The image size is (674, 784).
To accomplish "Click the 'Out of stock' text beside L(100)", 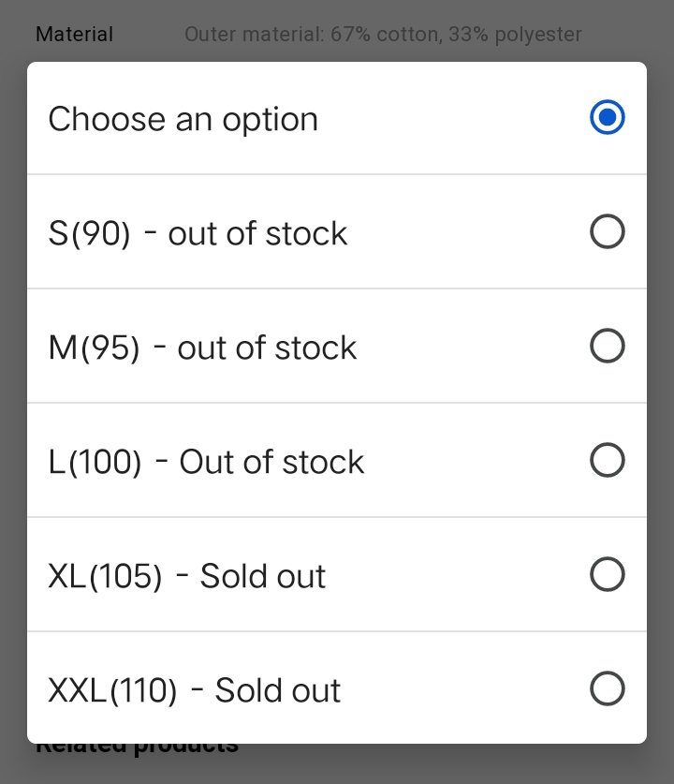I will [271, 462].
